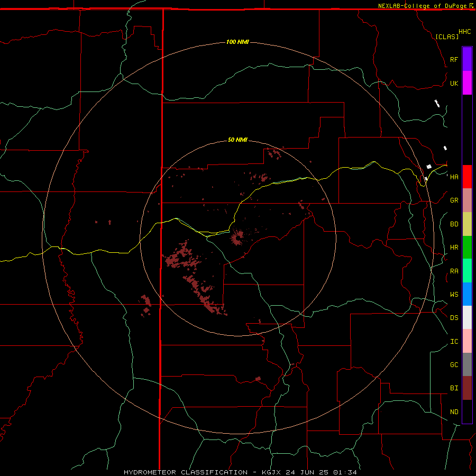This screenshot has height=476, width=476.
Task: Click the red HA legend swatch
Action: coord(467,177)
